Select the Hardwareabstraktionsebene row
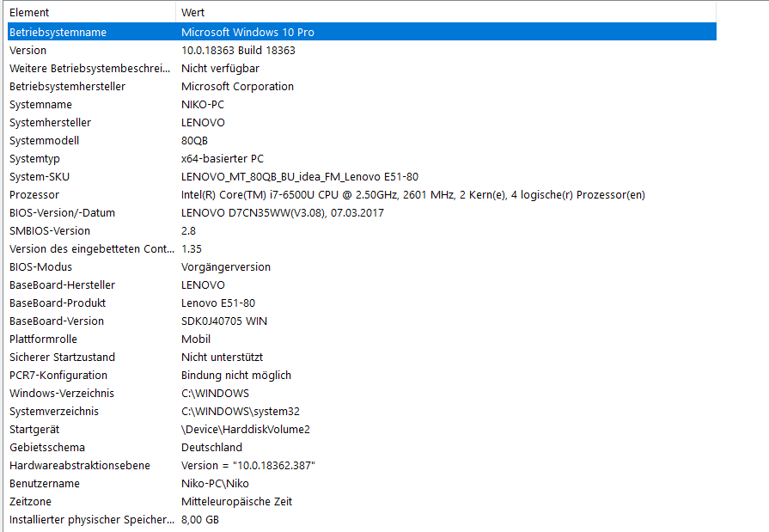Viewport: 769px width, 532px height. [x=362, y=466]
